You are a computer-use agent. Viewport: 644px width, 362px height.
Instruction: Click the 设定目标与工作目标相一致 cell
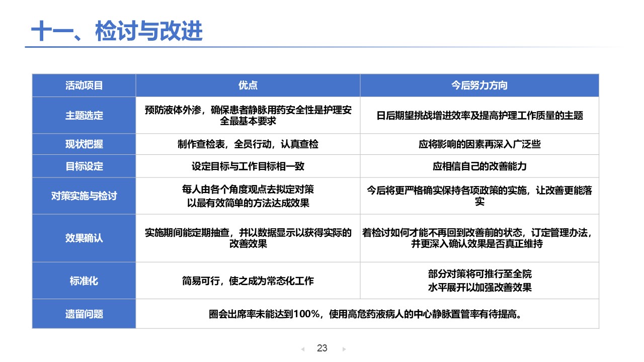tap(248, 166)
